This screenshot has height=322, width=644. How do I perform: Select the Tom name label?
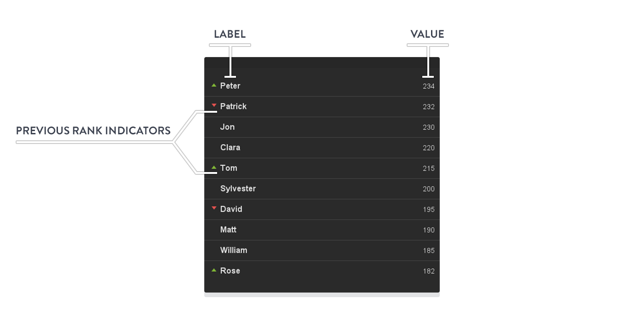pos(229,168)
